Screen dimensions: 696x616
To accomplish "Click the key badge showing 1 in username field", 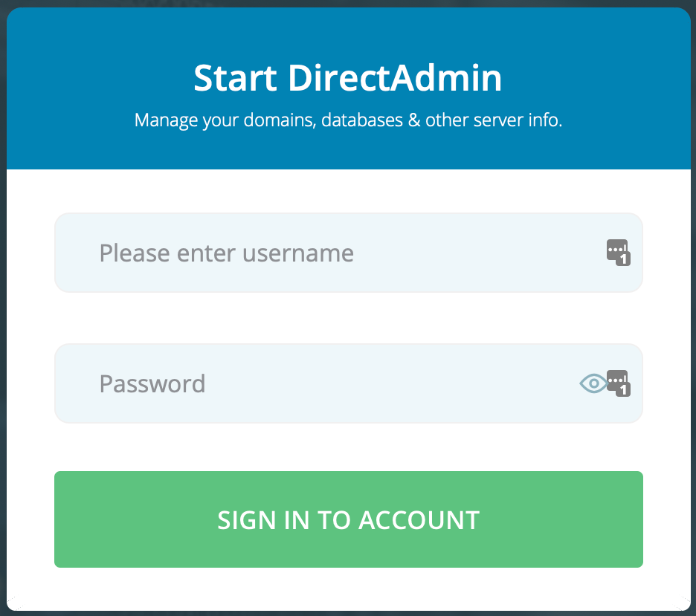I will (618, 253).
